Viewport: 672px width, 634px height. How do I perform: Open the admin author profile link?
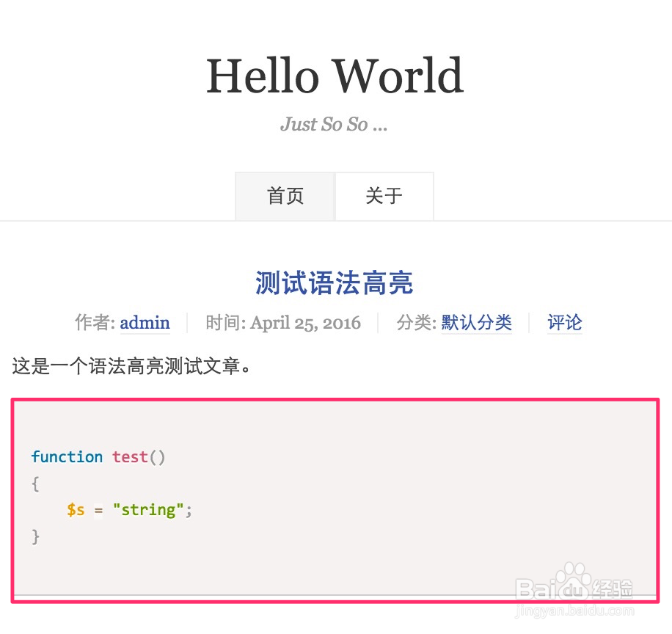click(x=145, y=323)
